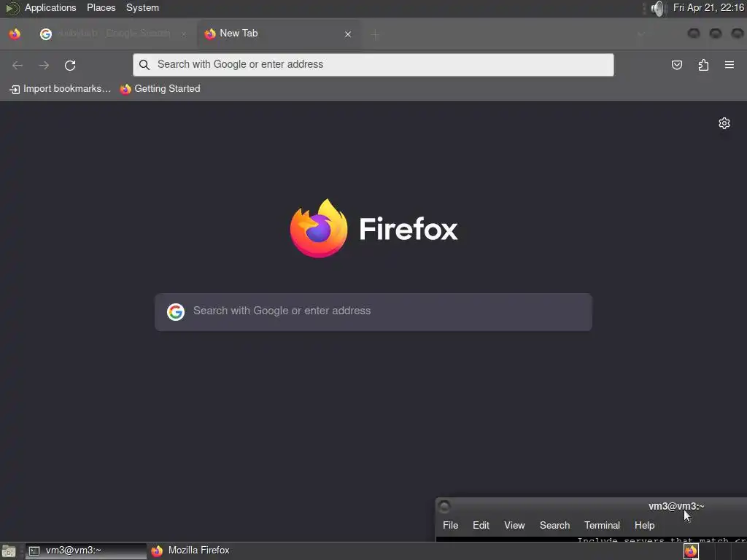The image size is (747, 560).
Task: Click the Firefox window minimize button
Action: pos(694,33)
